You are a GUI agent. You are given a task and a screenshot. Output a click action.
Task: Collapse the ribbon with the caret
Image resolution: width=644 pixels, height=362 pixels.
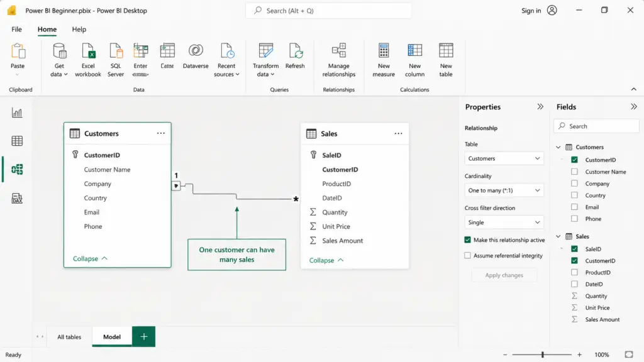[634, 89]
